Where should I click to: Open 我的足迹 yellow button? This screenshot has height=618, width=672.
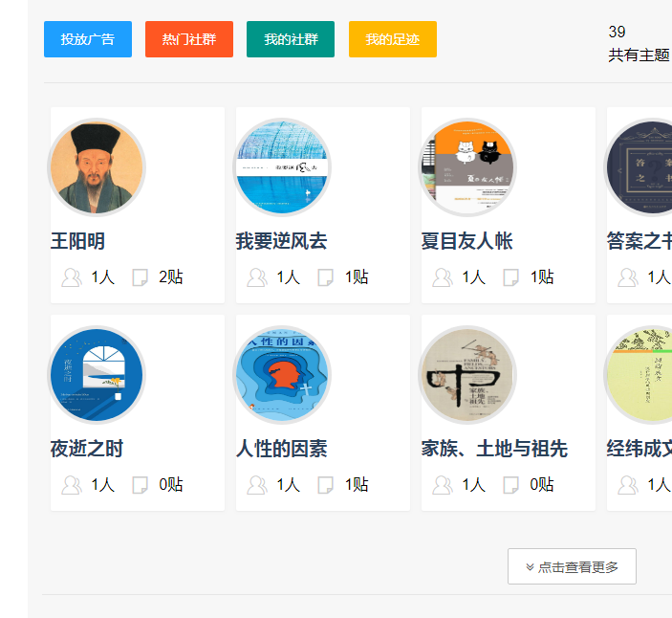(392, 39)
